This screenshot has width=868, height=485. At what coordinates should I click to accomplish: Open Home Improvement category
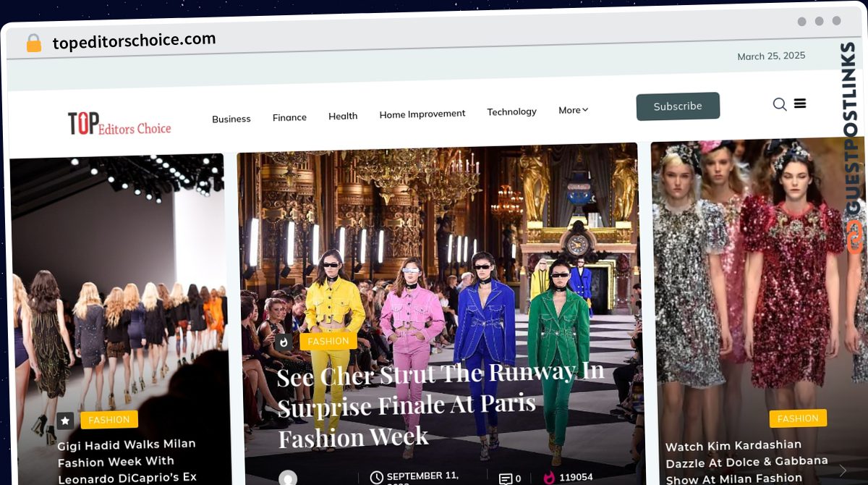pos(422,114)
